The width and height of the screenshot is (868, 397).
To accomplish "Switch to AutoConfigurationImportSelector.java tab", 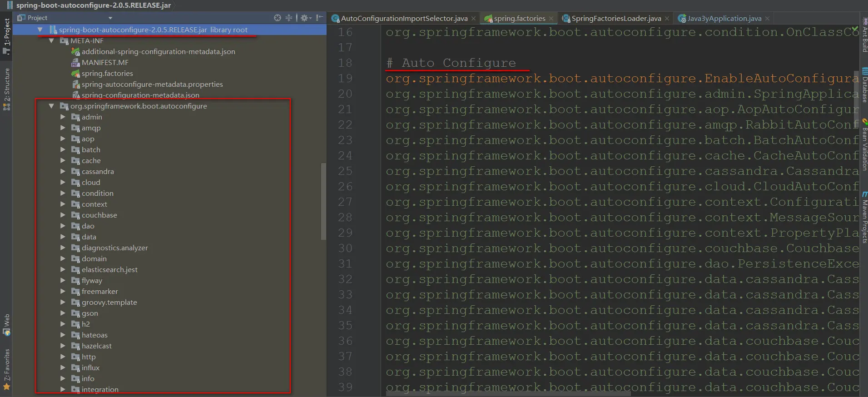I will coord(404,18).
